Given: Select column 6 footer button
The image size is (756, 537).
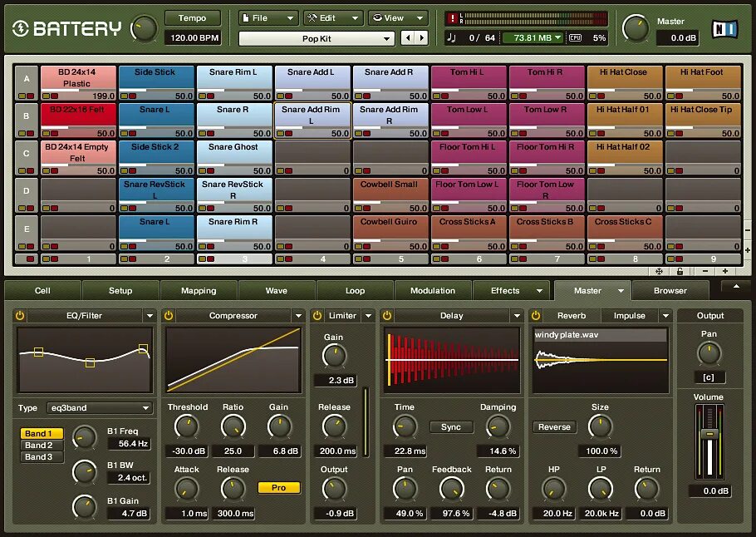Looking at the screenshot, I should (469, 259).
